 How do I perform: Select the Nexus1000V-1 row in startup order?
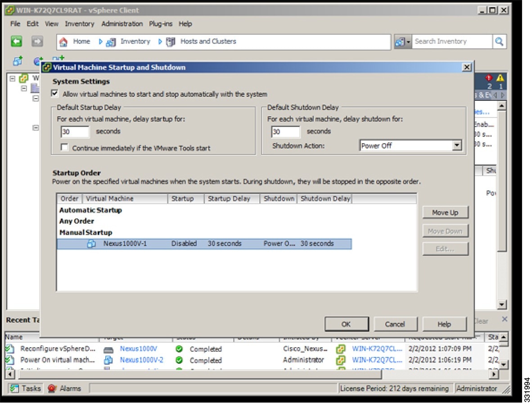tap(204, 244)
